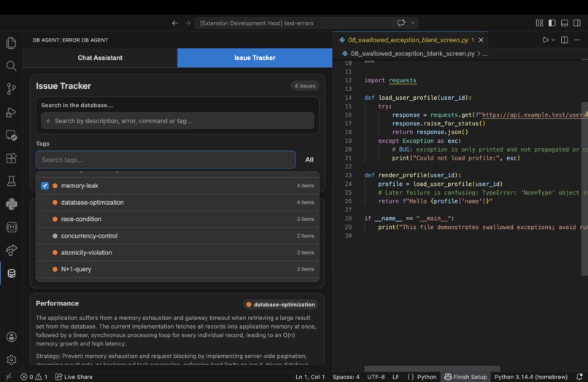The height and width of the screenshot is (382, 588).
Task: Go forward with navigation arrow
Action: [x=187, y=23]
